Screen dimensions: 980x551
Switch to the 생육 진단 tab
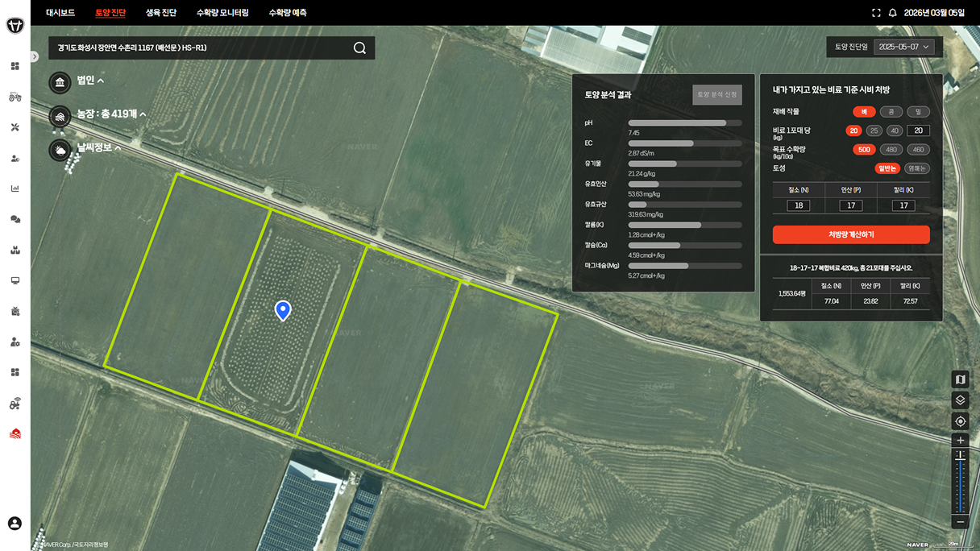click(x=161, y=13)
